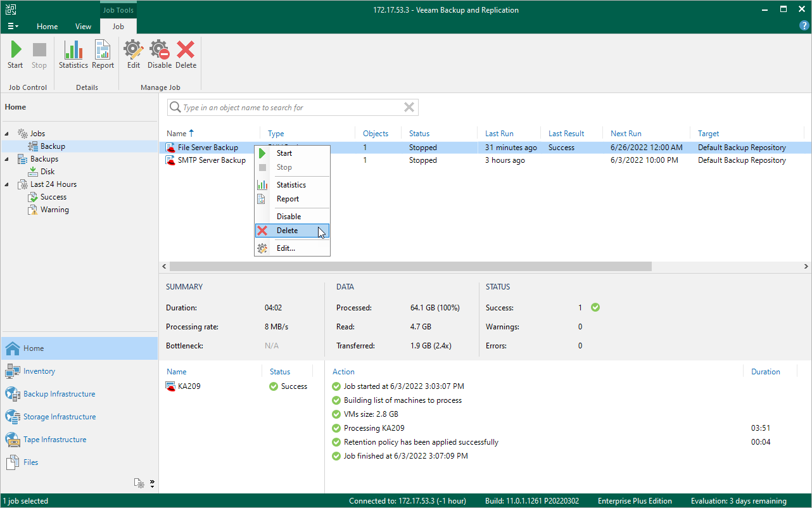Click the '3 hours ago' last run cell
The image size is (812, 508).
pos(505,160)
